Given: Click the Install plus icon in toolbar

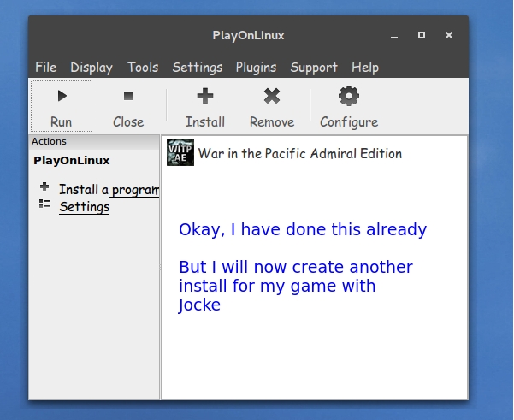Looking at the screenshot, I should (205, 96).
